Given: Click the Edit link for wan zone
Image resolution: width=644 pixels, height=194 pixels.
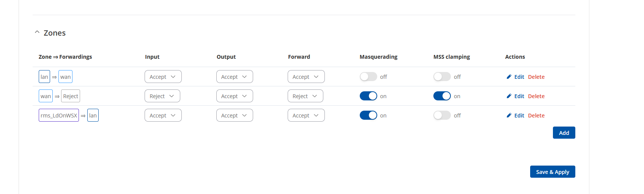Looking at the screenshot, I should pyautogui.click(x=519, y=96).
